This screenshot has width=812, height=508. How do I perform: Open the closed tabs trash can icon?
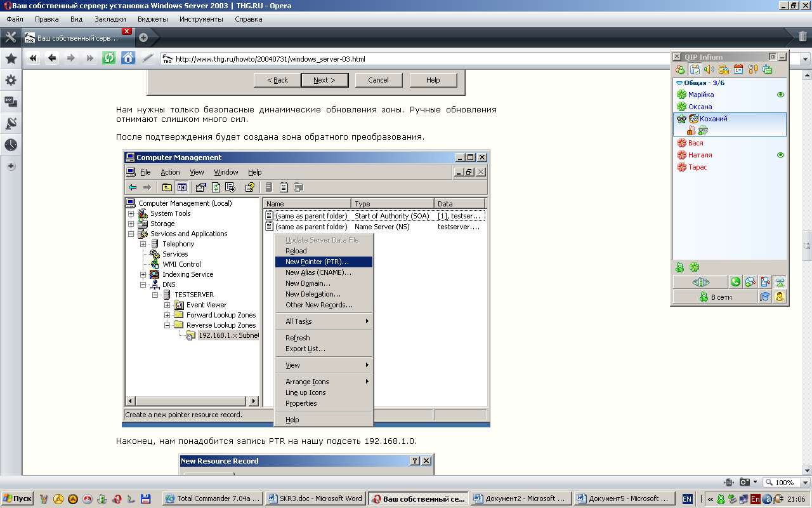802,37
